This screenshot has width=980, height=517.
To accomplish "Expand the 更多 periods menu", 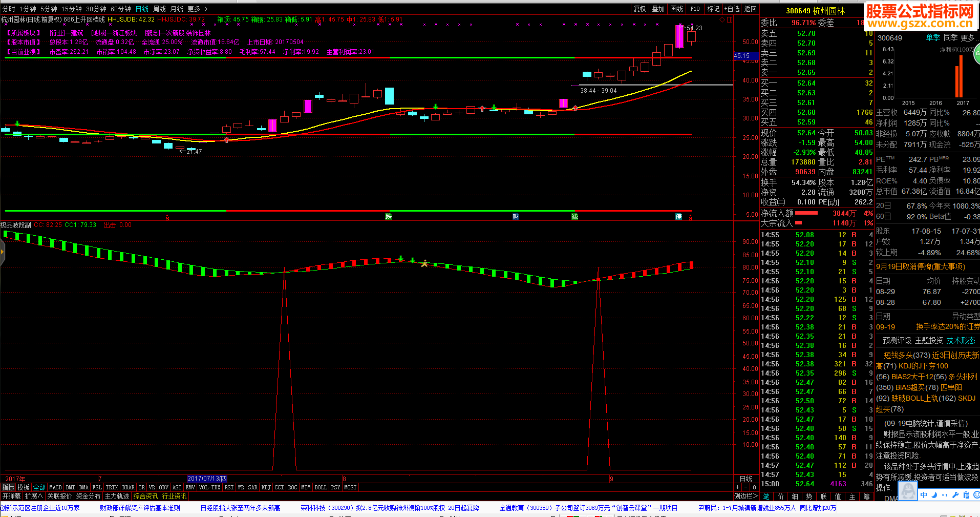I will [x=197, y=9].
